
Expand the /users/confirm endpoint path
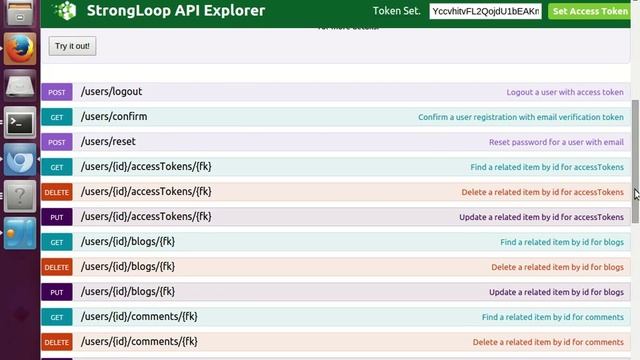tap(114, 116)
